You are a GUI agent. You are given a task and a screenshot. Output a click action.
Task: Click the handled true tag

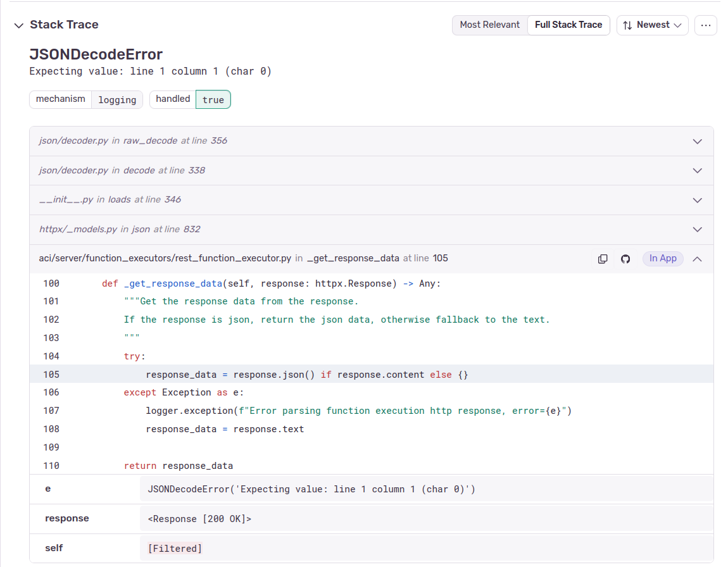(190, 99)
